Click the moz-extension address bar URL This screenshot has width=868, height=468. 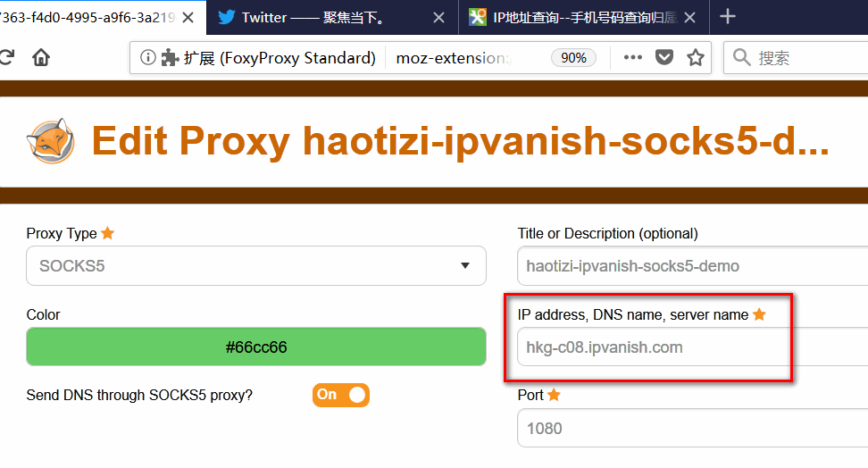point(453,57)
